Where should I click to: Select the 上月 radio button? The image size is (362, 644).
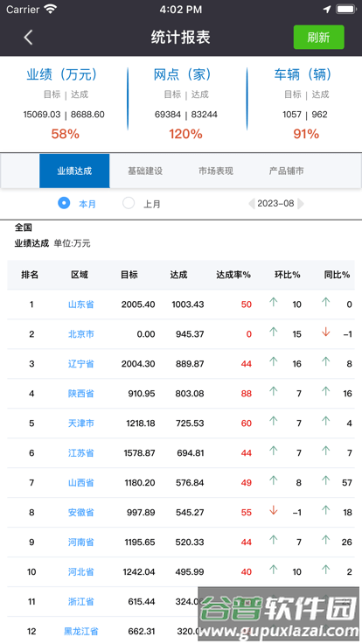click(x=129, y=203)
